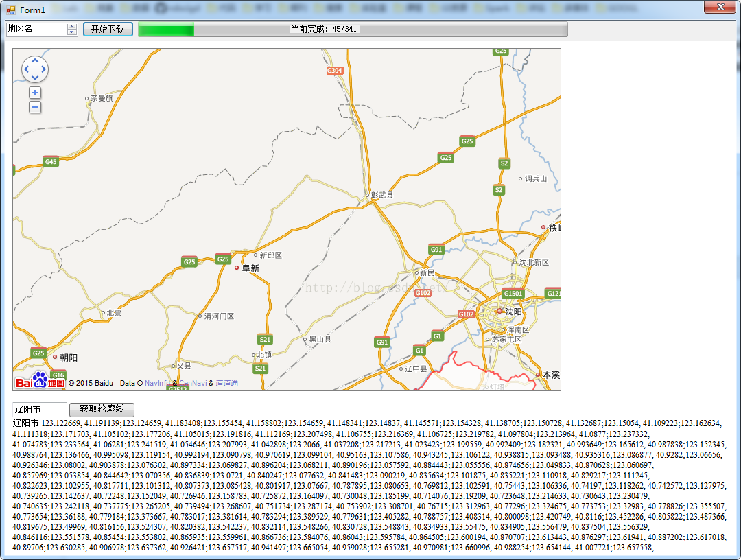Click the download progress bar
741x560 pixels.
pyautogui.click(x=353, y=30)
